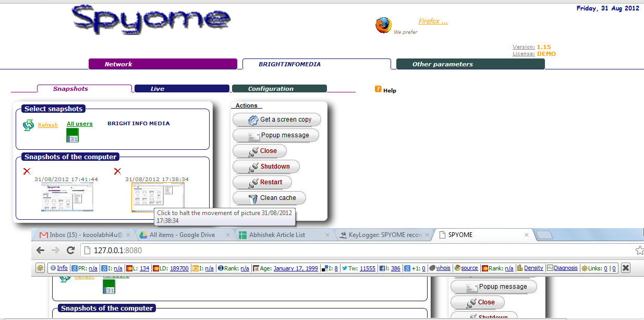
Task: Click the LD: 189700 toolbar link
Action: point(171,268)
